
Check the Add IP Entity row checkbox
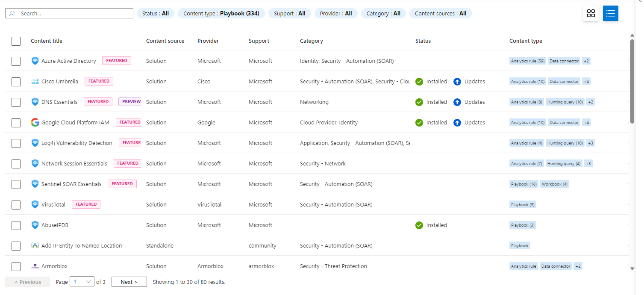tap(16, 246)
